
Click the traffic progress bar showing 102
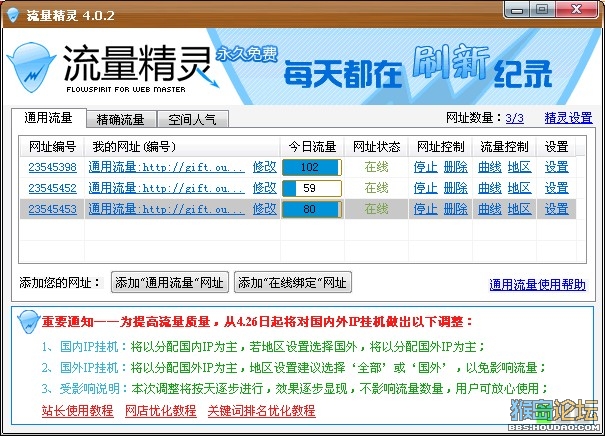[x=312, y=167]
